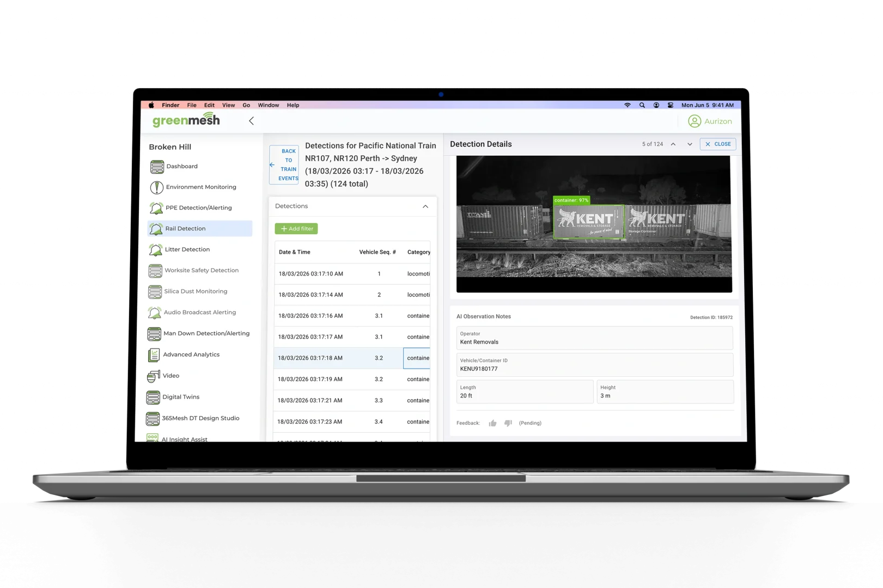883x588 pixels.
Task: Give thumbs down feedback
Action: [x=508, y=423]
